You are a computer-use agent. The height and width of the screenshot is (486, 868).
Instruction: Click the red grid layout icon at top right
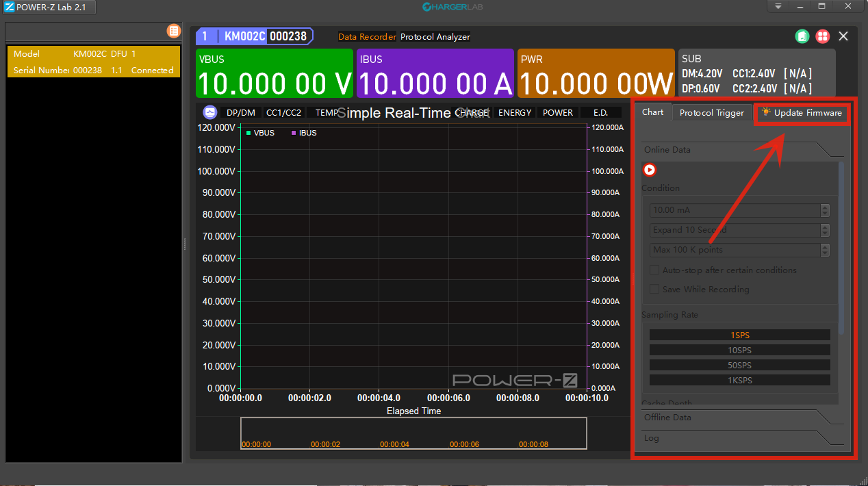click(822, 36)
